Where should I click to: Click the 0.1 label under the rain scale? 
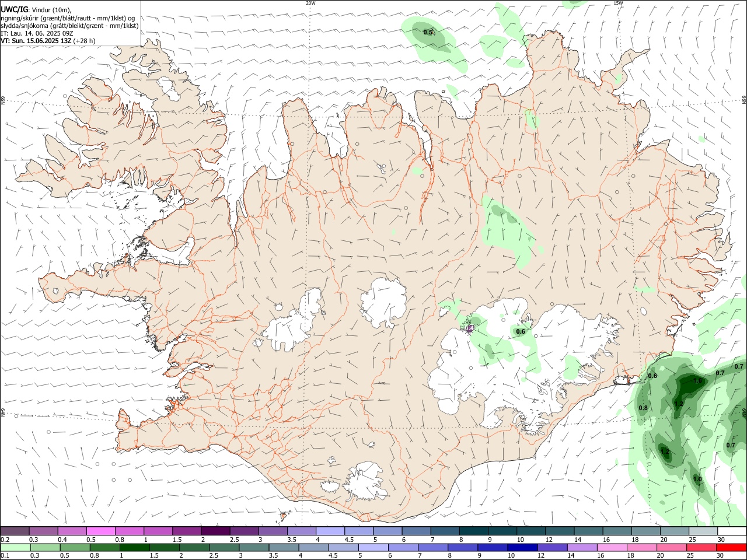(5, 556)
